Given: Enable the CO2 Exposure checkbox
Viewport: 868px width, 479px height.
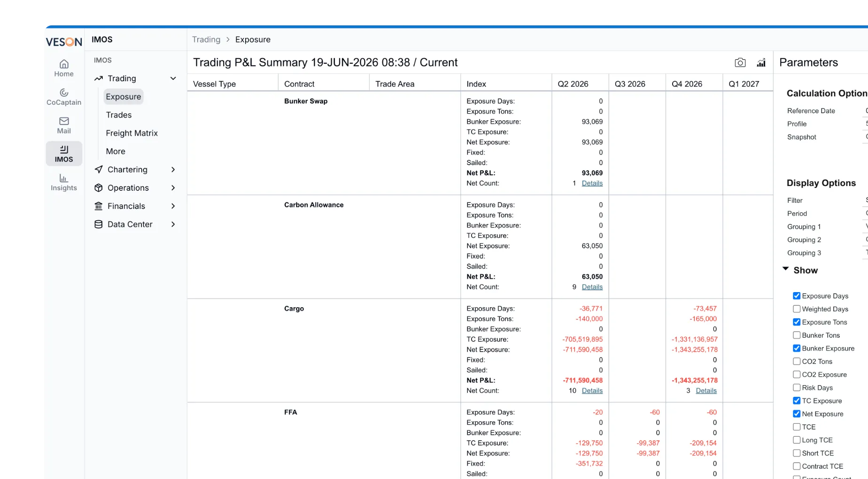Looking at the screenshot, I should click(797, 375).
